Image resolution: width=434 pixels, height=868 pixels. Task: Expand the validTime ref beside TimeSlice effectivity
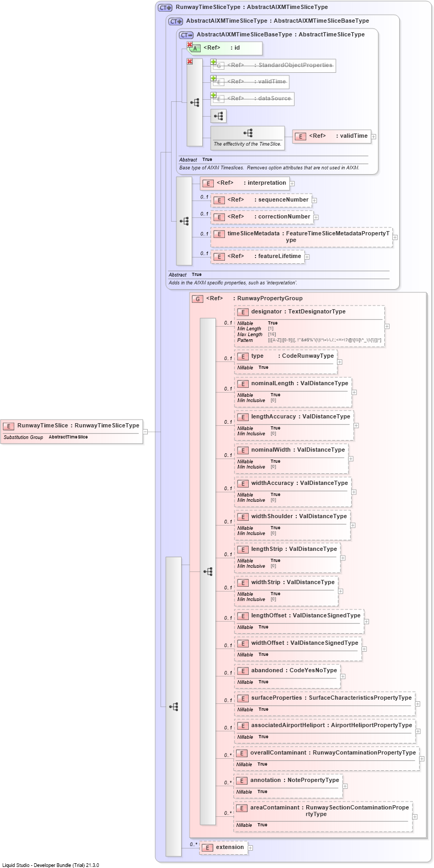(x=373, y=137)
